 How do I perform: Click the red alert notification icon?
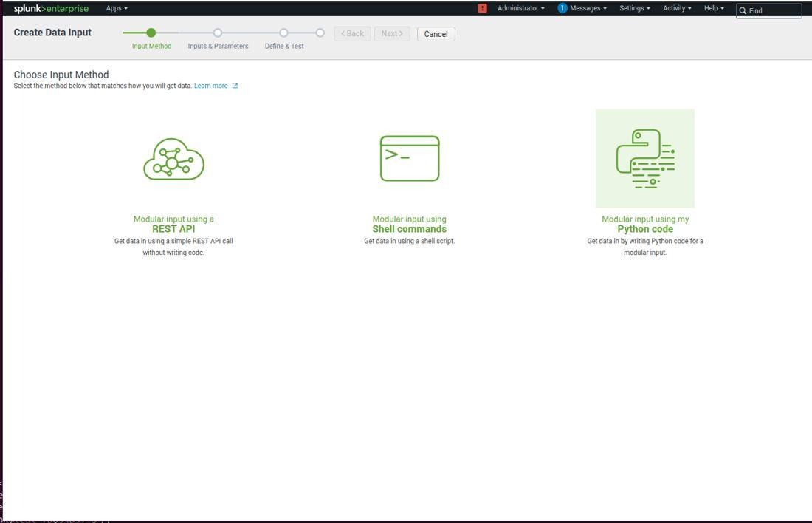[x=482, y=8]
